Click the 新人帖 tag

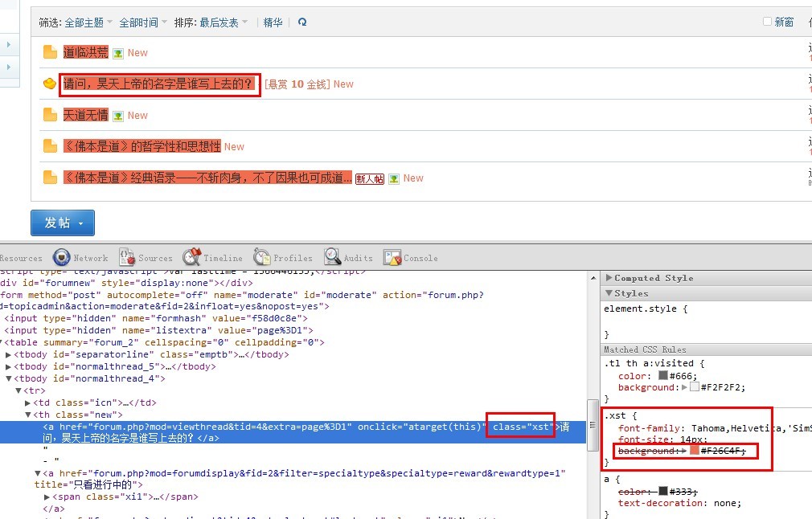tap(370, 179)
